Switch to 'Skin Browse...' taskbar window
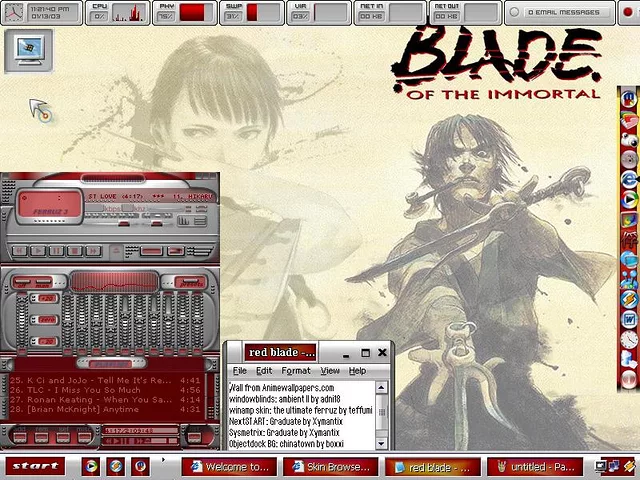The width and height of the screenshot is (640, 480). (x=331, y=467)
